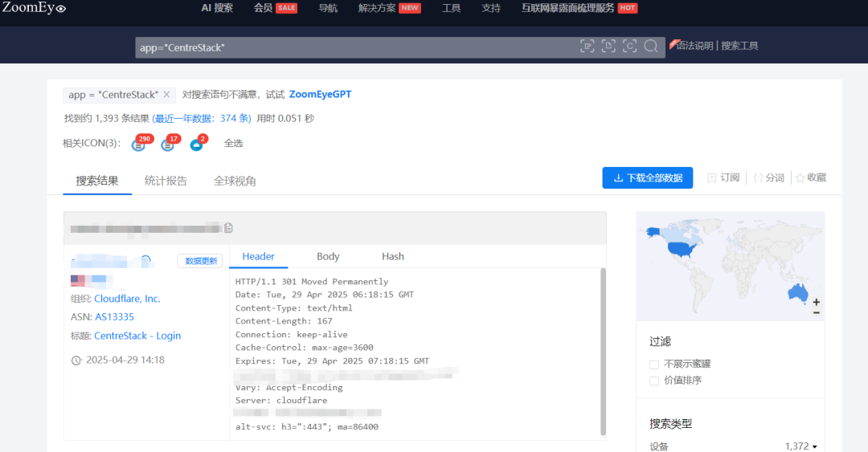Screen dimensions: 868x452
Task: Zoom in the map with plus button
Action: pyautogui.click(x=816, y=302)
